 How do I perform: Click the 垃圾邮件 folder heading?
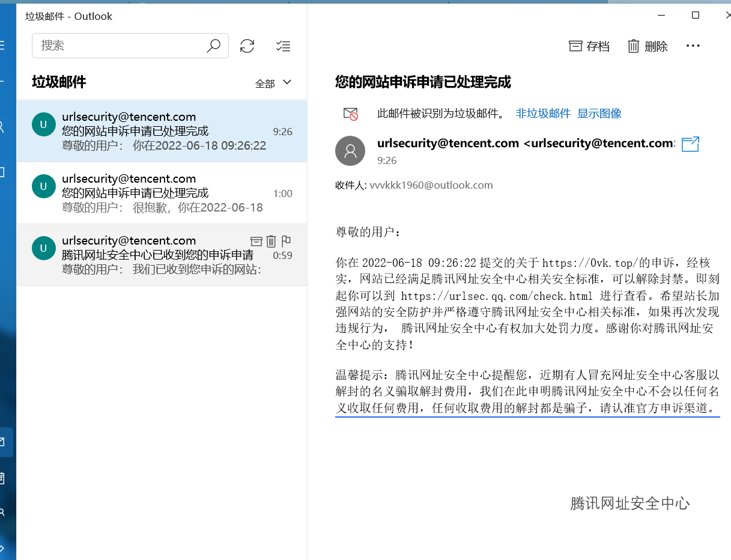59,82
